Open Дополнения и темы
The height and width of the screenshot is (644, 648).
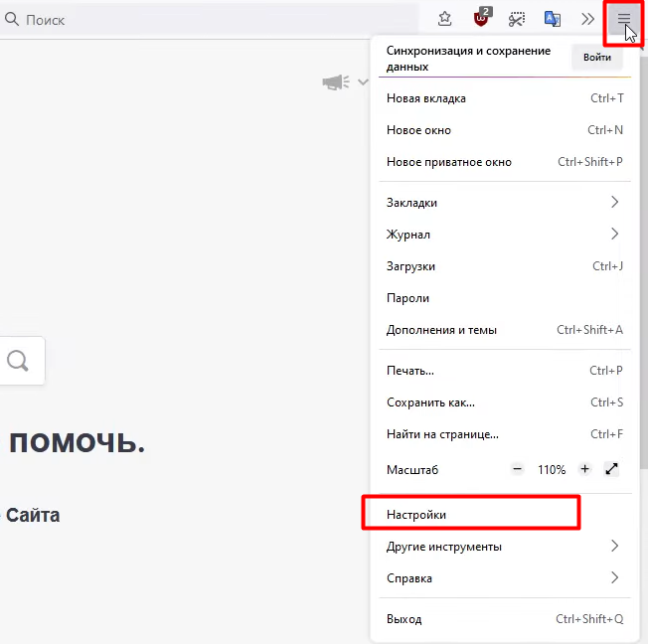[x=505, y=330]
